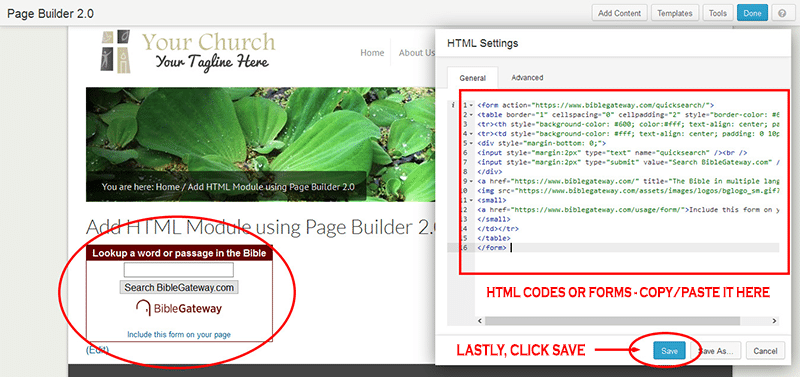Click the Add HTML Module page heading
Viewport: 800px width, 377px height.
click(261, 227)
